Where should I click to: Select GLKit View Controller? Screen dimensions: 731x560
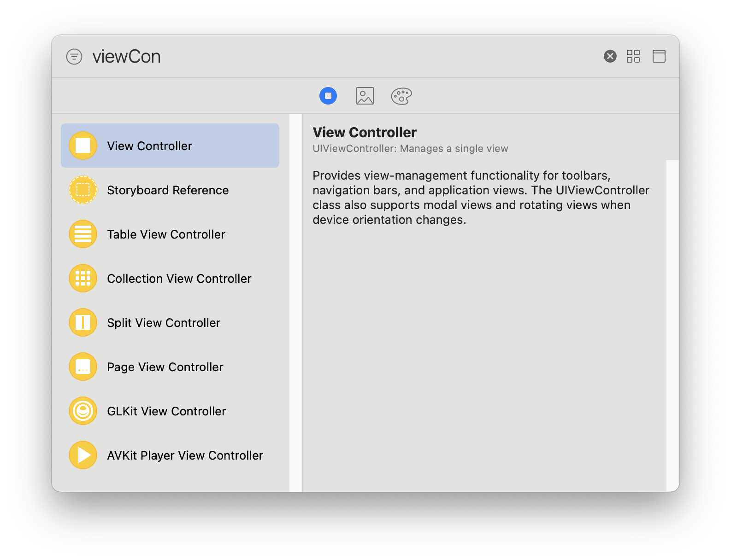pos(170,411)
